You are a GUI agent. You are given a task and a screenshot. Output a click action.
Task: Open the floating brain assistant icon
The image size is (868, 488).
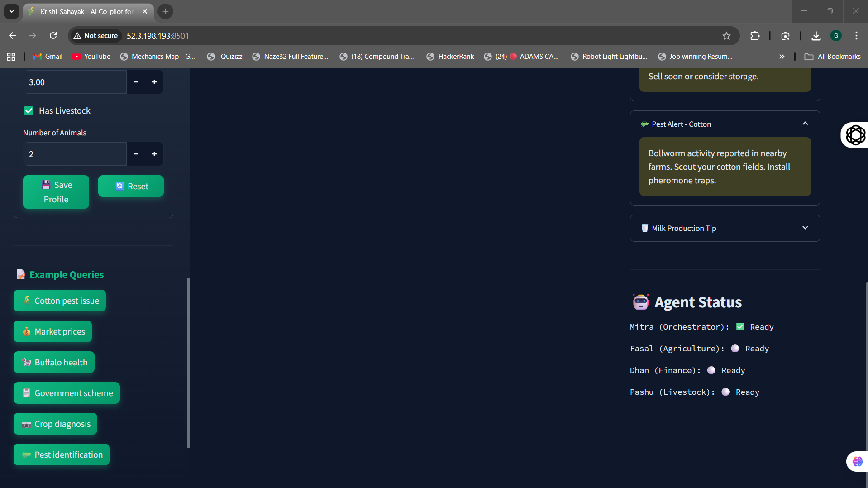[x=858, y=462]
